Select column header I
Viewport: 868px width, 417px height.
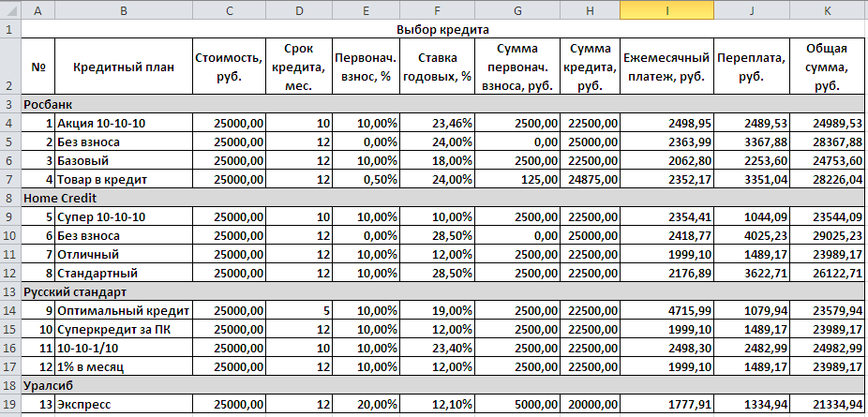click(x=666, y=9)
